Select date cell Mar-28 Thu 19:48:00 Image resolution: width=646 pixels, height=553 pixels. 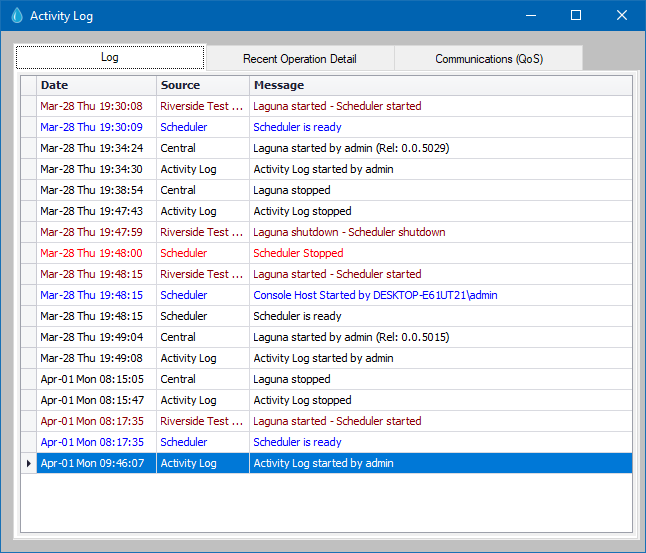(96, 253)
